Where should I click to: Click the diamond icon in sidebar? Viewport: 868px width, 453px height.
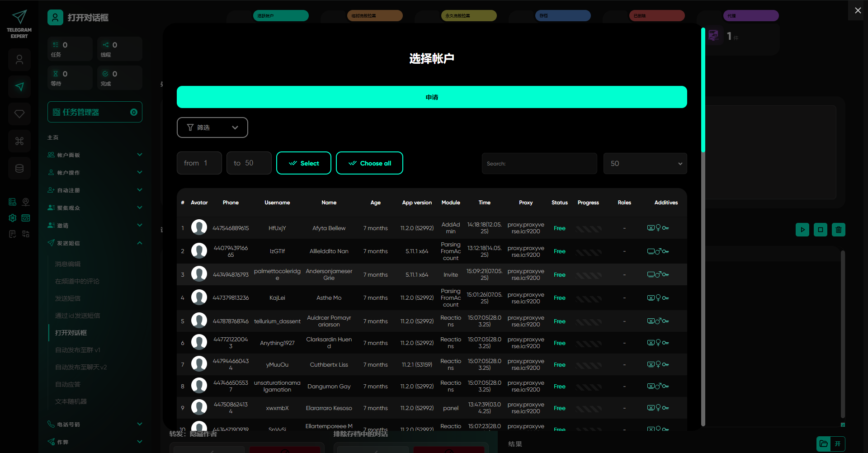pyautogui.click(x=19, y=114)
